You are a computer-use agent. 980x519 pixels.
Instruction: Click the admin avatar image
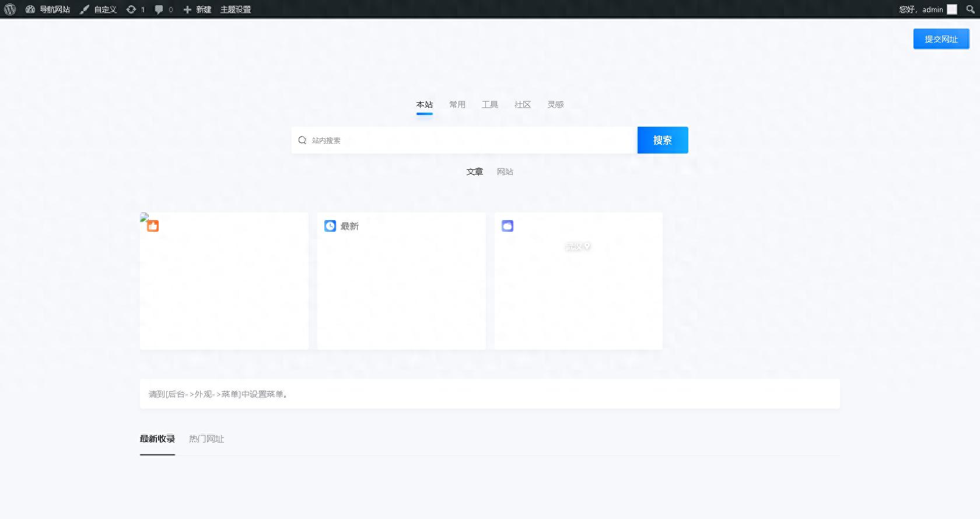(952, 9)
